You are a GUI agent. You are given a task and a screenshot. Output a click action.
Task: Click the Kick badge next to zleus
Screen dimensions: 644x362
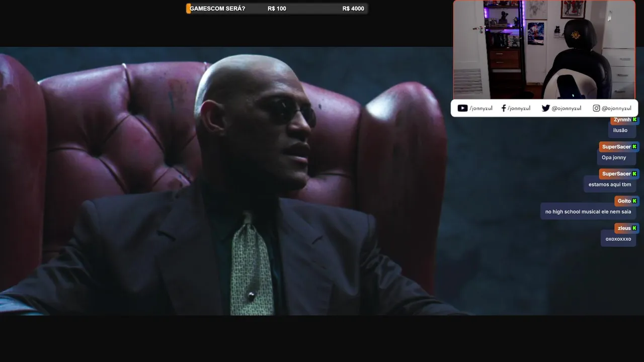pos(634,228)
